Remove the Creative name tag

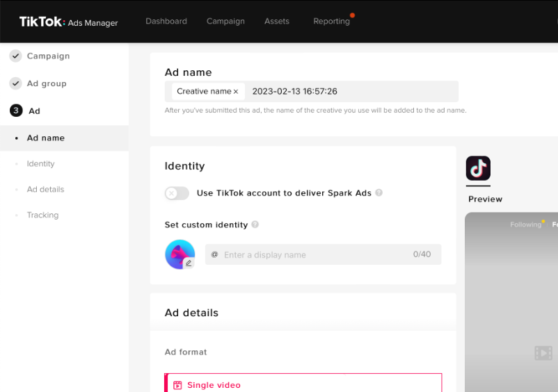click(x=236, y=92)
